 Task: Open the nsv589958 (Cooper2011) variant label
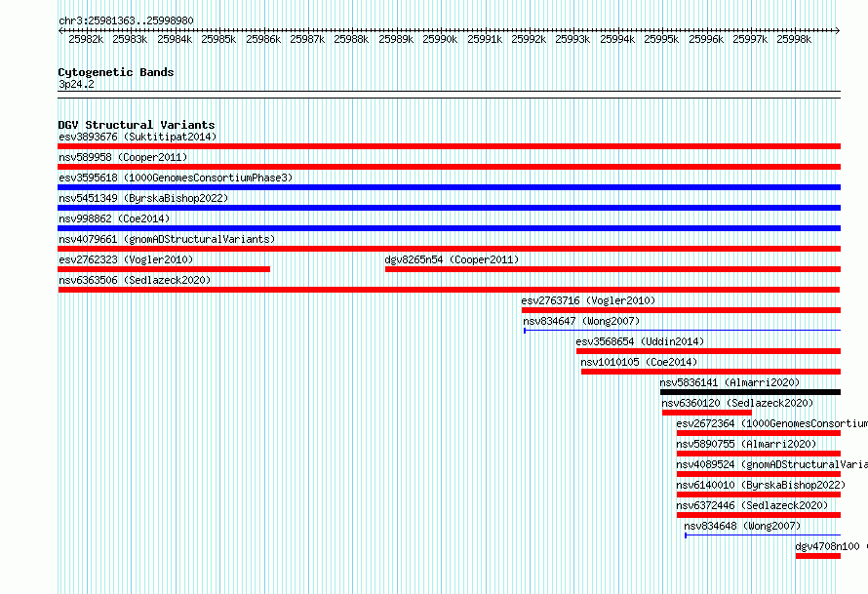[x=123, y=157]
